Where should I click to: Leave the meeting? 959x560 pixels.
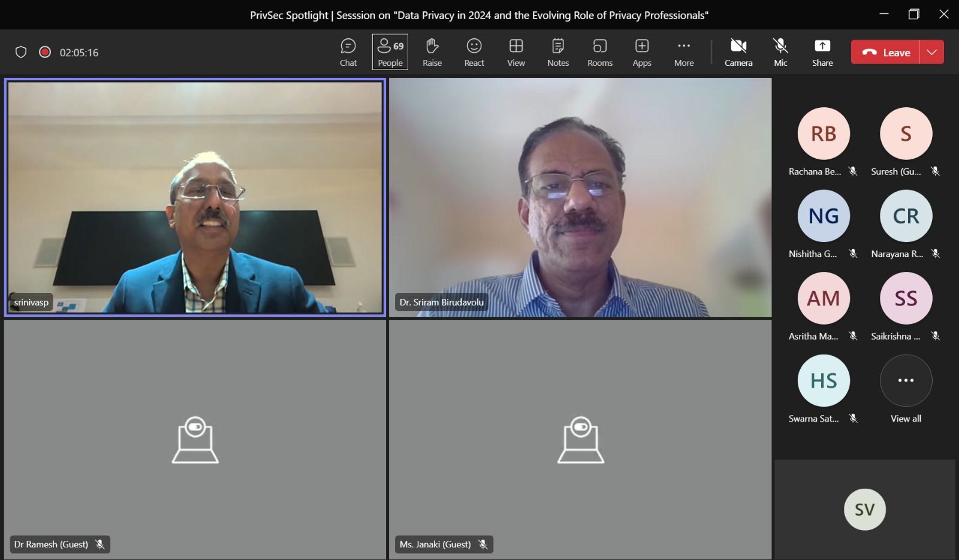(x=886, y=52)
